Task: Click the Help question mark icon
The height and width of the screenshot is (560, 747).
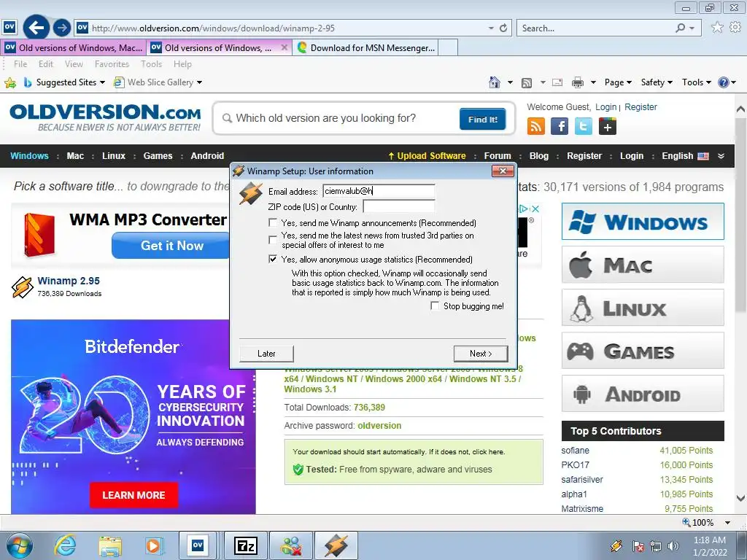Action: [723, 82]
